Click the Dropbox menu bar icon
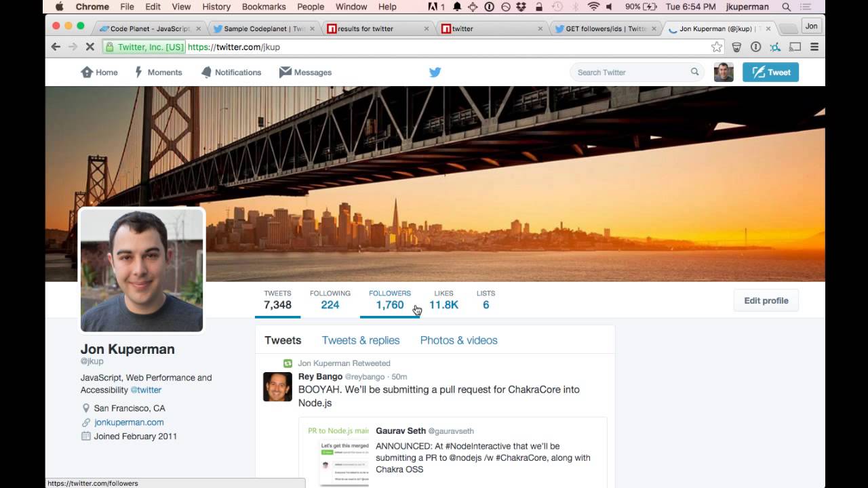The width and height of the screenshot is (868, 488). coord(522,7)
